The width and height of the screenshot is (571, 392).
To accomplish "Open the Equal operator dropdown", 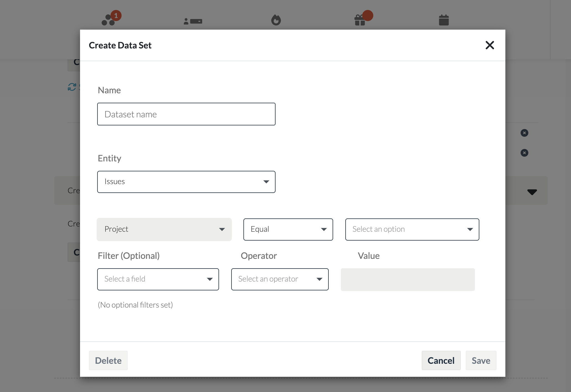I will tap(288, 229).
